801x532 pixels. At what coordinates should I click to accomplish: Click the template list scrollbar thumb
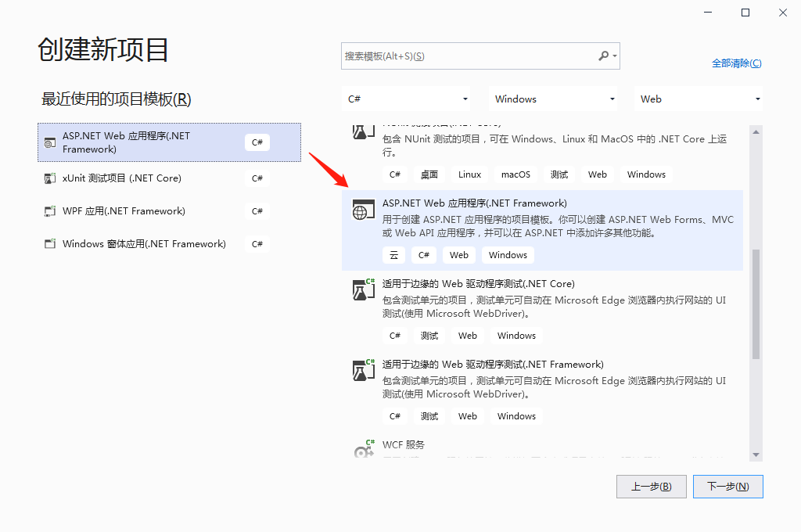[756, 304]
